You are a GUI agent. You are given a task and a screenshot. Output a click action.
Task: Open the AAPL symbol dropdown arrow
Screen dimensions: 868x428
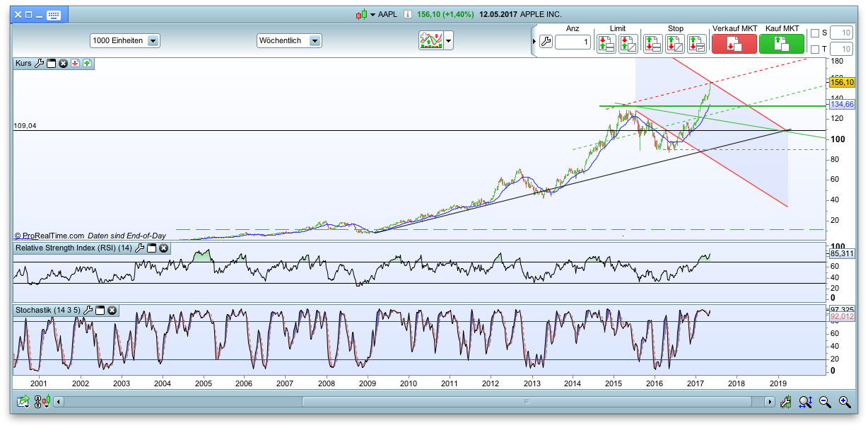[x=373, y=15]
